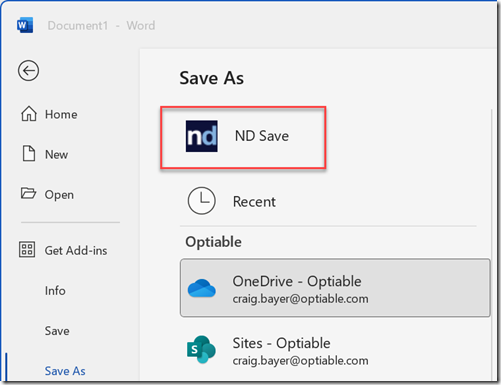The width and height of the screenshot is (501, 385).
Task: Select Save As in the sidebar
Action: (x=65, y=371)
